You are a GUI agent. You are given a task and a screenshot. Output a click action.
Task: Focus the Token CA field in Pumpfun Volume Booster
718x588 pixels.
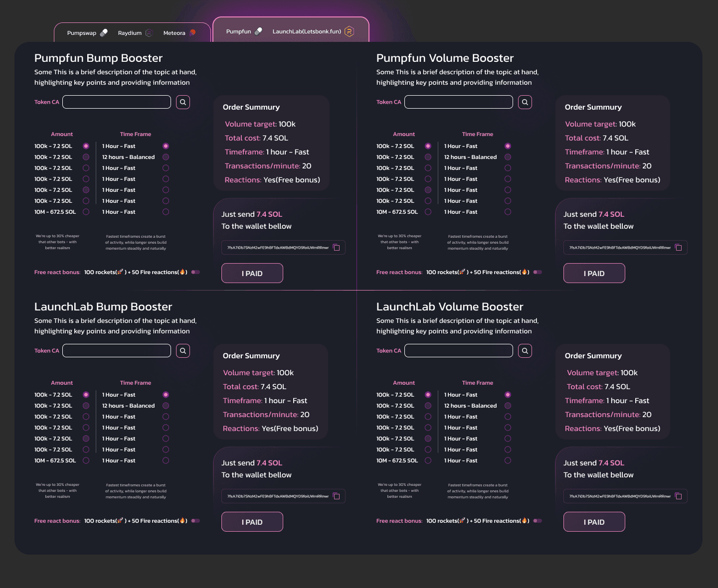459,102
